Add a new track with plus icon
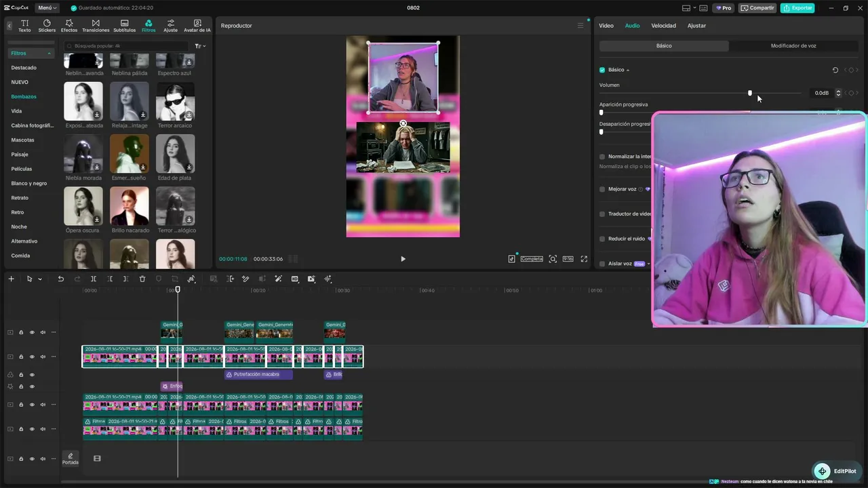This screenshot has width=868, height=488. coord(11,279)
